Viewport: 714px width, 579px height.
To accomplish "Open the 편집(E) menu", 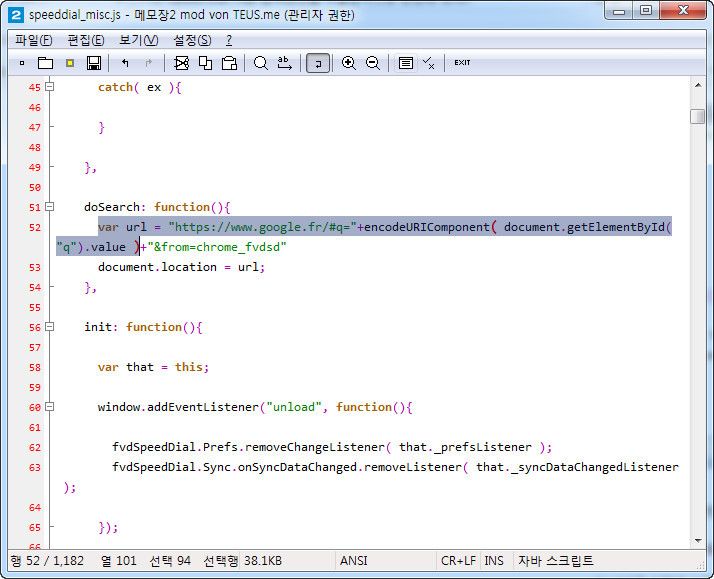I will (86, 40).
